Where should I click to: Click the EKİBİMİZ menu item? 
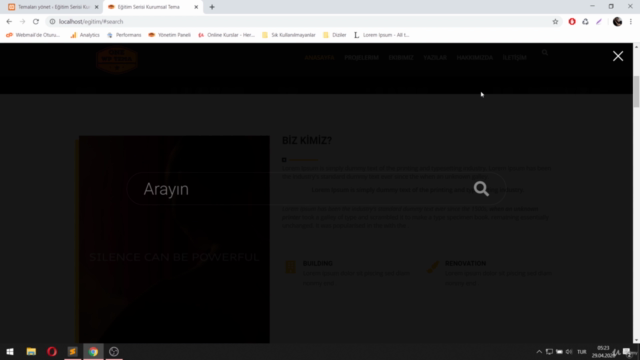(401, 58)
